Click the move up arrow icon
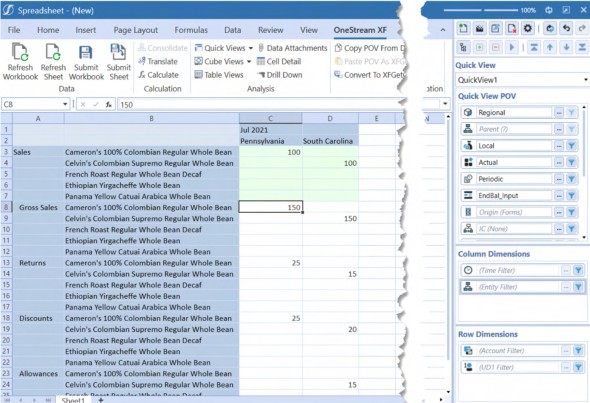The image size is (590, 403). click(x=550, y=47)
